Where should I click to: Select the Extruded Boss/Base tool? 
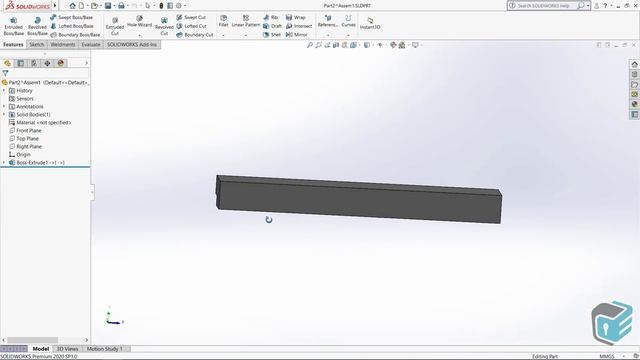tap(13, 26)
